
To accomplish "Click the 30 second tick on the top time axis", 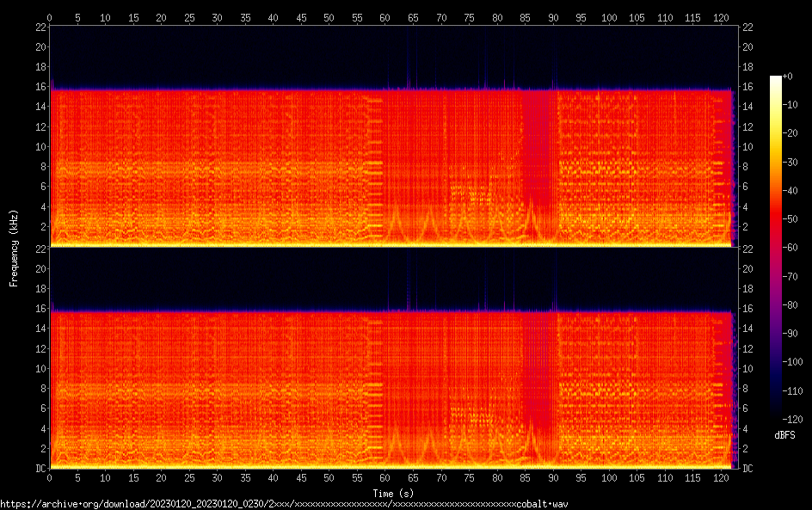I will click(218, 17).
